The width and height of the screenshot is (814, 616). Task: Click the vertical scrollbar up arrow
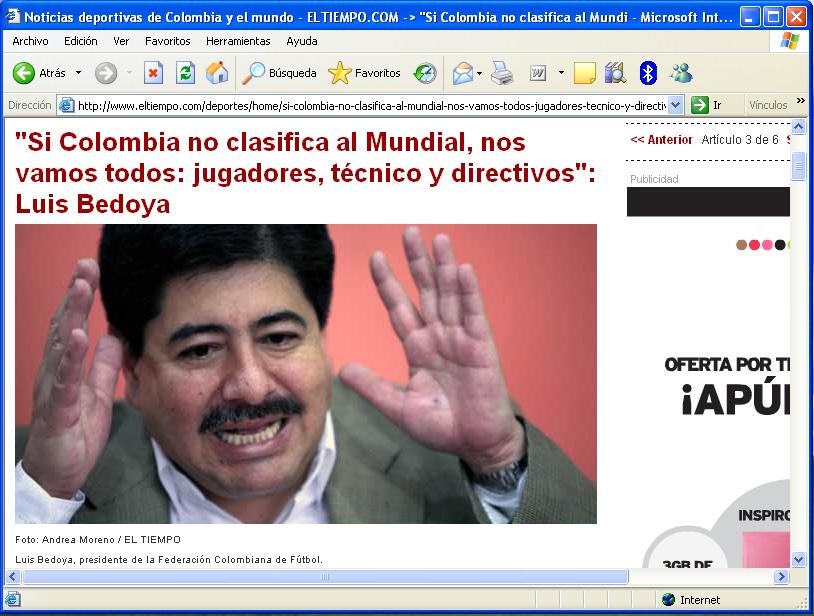click(798, 126)
